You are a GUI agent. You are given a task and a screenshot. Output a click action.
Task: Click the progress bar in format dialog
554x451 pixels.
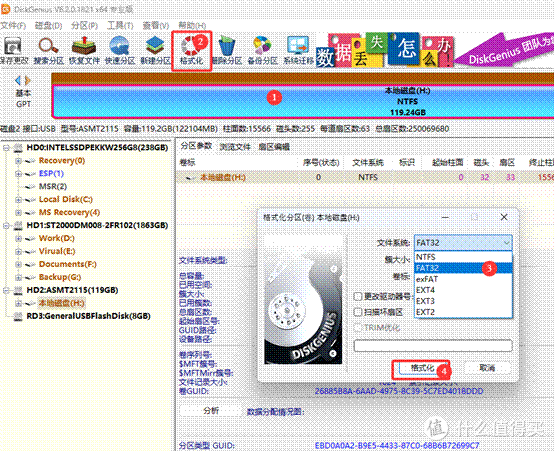click(433, 346)
